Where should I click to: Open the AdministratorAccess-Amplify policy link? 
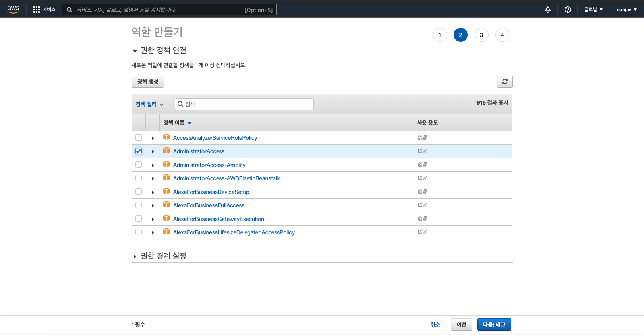pyautogui.click(x=209, y=165)
